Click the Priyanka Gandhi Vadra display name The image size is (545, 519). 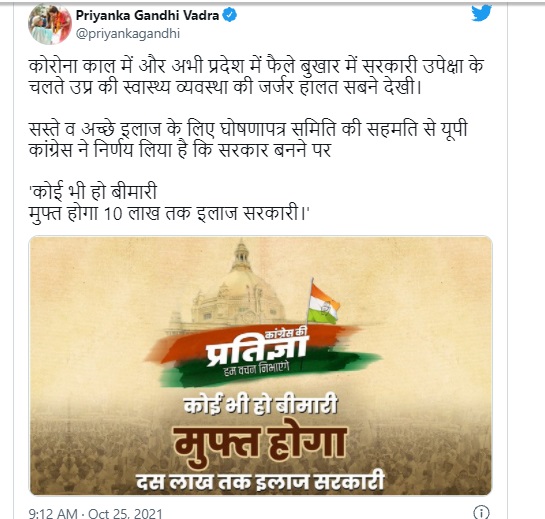pyautogui.click(x=147, y=15)
